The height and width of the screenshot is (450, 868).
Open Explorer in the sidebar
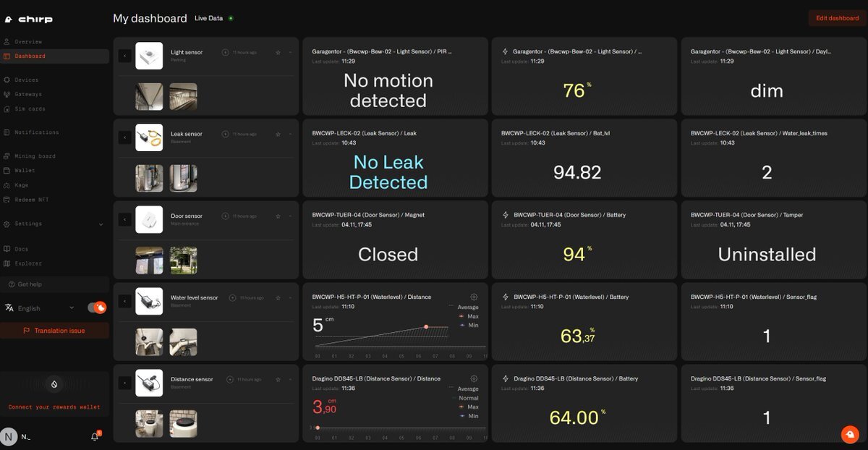coord(55,263)
